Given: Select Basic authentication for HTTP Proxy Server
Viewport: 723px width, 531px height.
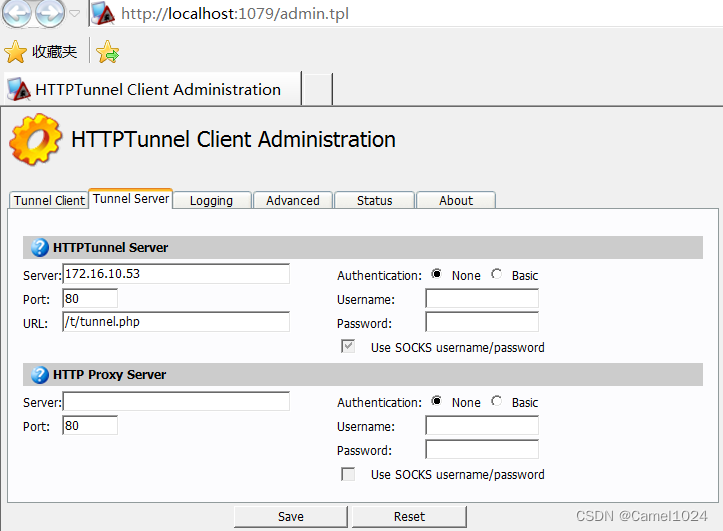Looking at the screenshot, I should (497, 401).
